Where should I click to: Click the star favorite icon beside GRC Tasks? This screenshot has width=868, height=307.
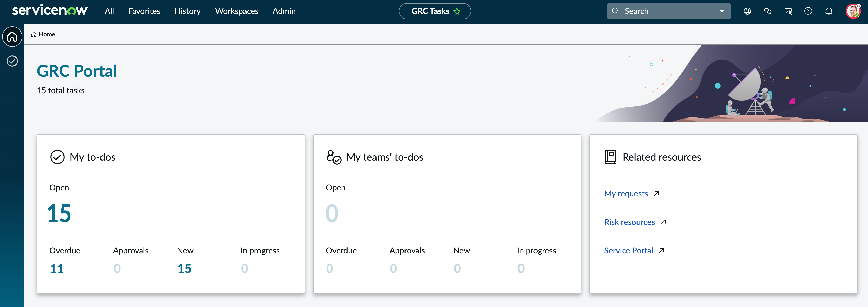click(x=457, y=11)
